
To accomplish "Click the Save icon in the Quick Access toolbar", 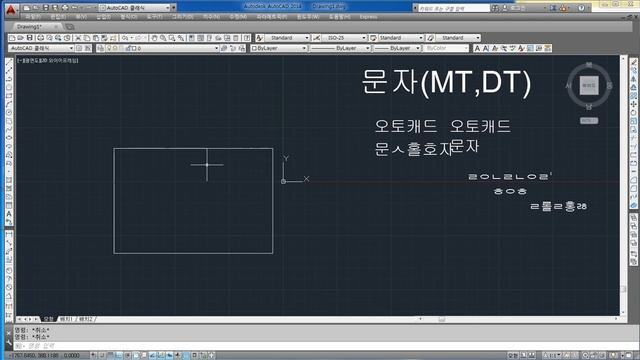I will 45,8.
